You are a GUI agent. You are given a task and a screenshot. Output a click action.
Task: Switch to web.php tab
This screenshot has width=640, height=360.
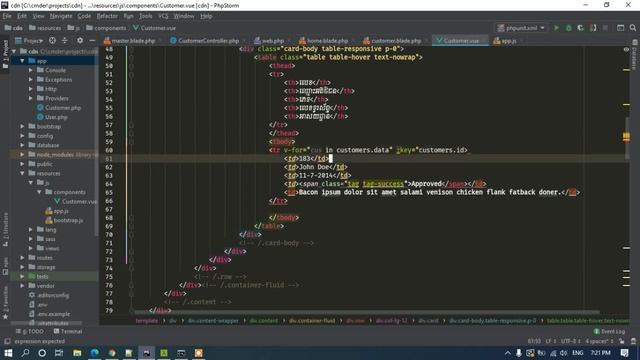click(x=269, y=41)
